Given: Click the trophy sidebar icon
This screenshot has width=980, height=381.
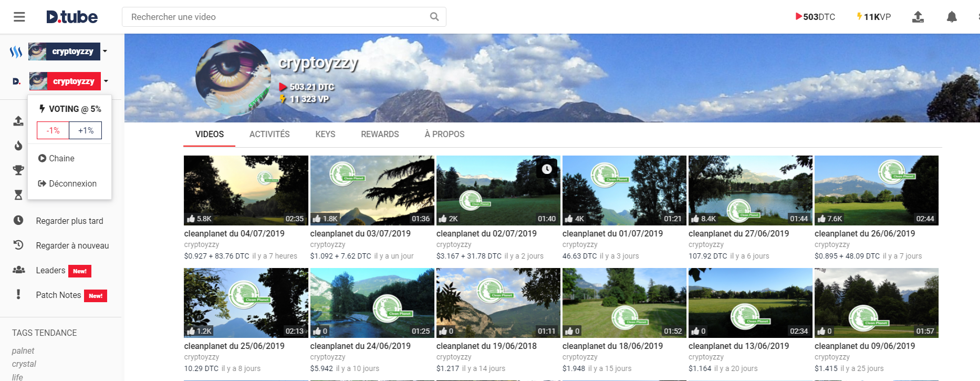Looking at the screenshot, I should (x=18, y=170).
